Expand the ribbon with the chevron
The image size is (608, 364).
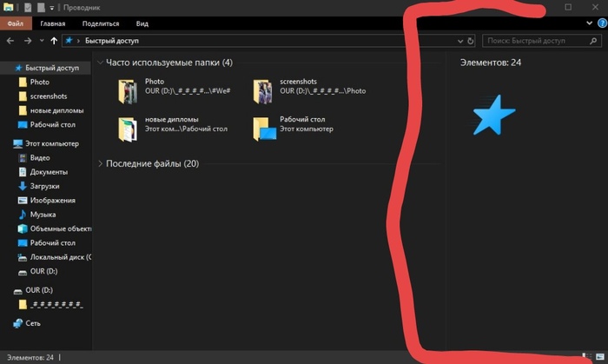[x=589, y=23]
